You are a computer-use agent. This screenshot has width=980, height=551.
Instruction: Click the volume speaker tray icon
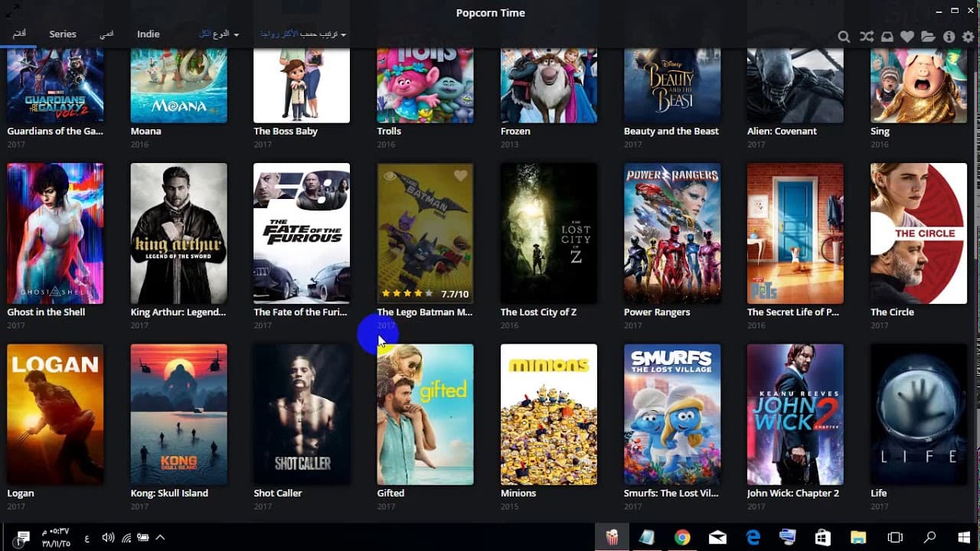click(x=108, y=538)
